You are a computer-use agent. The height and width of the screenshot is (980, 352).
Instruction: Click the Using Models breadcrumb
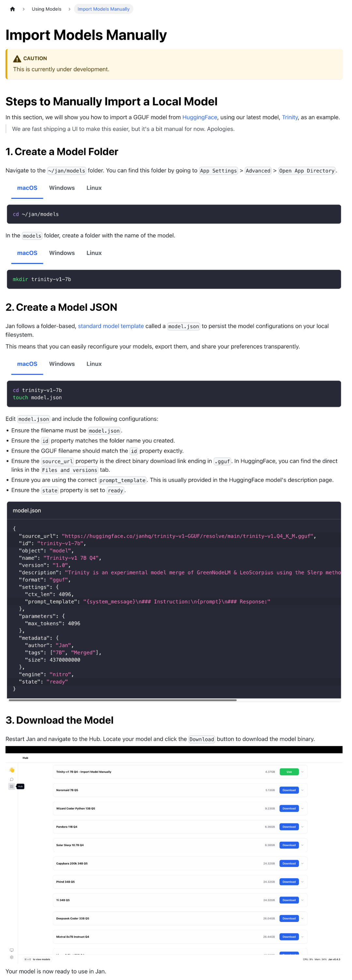point(46,9)
